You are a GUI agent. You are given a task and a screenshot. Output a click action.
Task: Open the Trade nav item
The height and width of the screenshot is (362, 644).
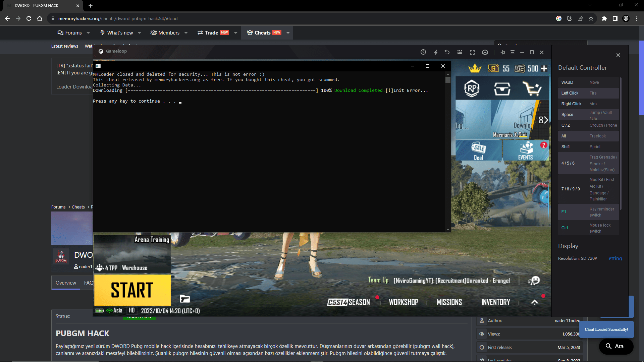click(213, 33)
